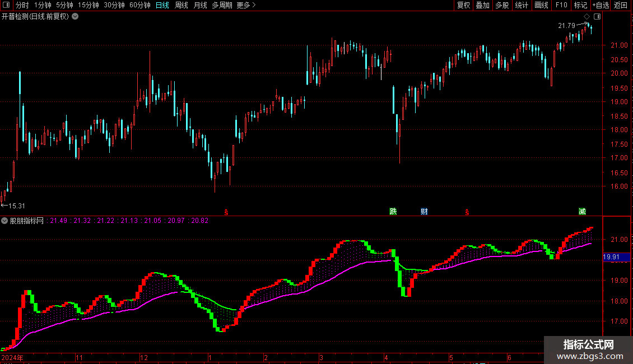This screenshot has height=364, width=633.
Task: Switch to 周线 weekly chart
Action: point(181,5)
